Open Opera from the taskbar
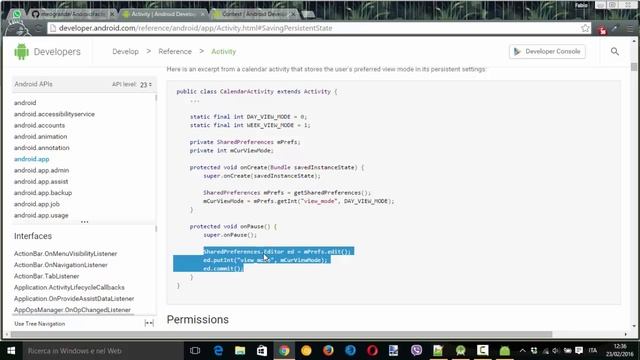 pos(372,351)
